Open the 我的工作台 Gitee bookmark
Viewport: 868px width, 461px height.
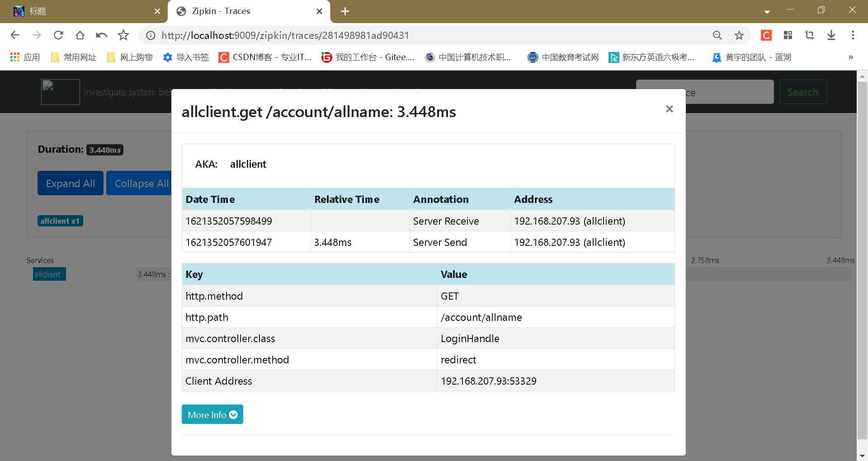[x=368, y=57]
